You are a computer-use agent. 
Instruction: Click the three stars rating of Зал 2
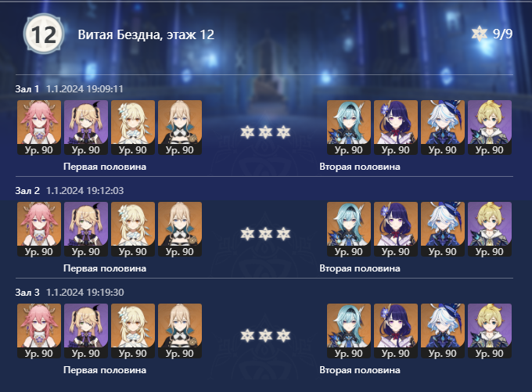[x=265, y=234]
